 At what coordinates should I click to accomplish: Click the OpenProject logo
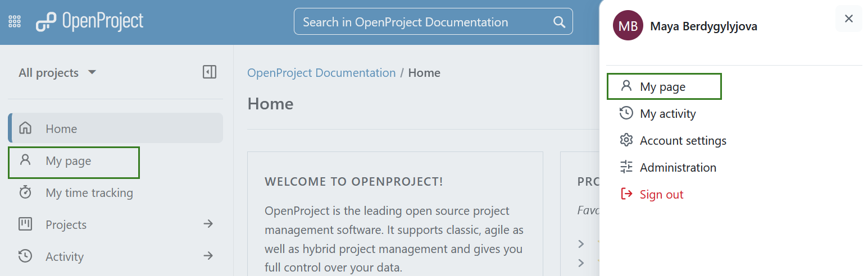click(x=90, y=22)
